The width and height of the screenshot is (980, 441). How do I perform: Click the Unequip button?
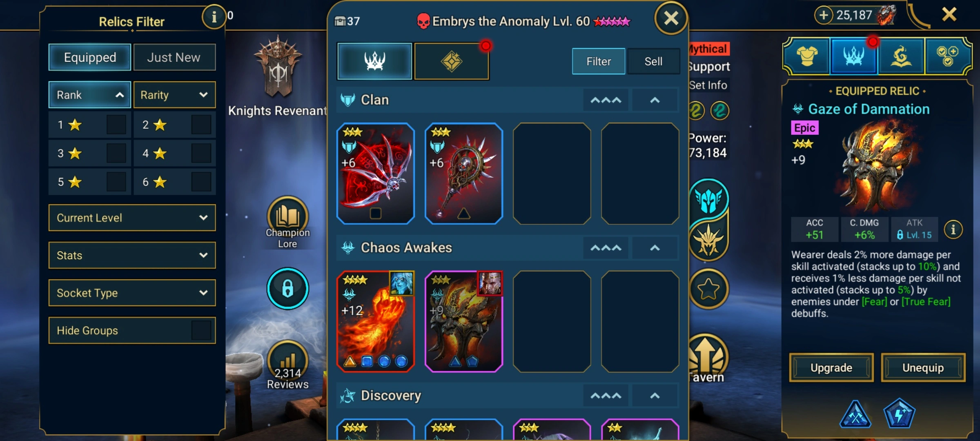click(923, 367)
